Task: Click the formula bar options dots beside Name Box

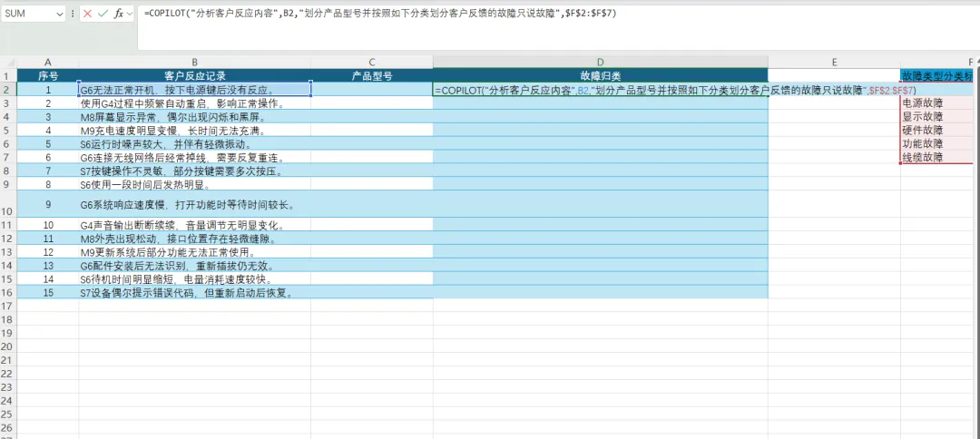Action: pos(73,14)
